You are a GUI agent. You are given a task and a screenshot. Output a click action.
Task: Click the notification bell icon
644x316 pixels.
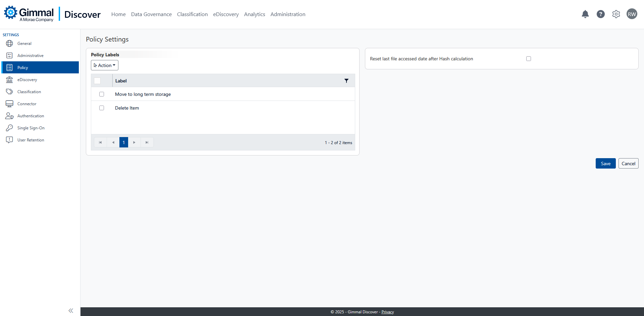pyautogui.click(x=585, y=14)
